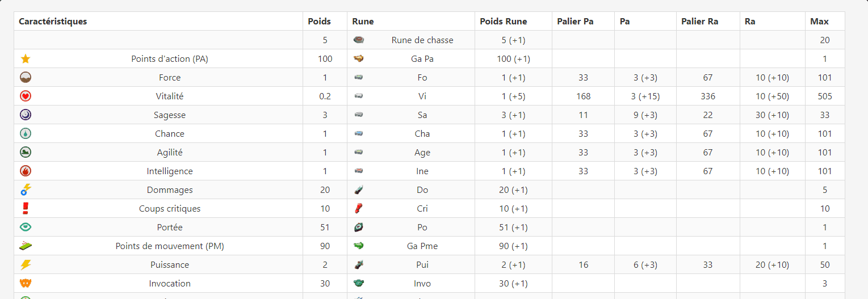The width and height of the screenshot is (868, 299).
Task: Click the red flame Intelligence icon
Action: pyautogui.click(x=25, y=171)
